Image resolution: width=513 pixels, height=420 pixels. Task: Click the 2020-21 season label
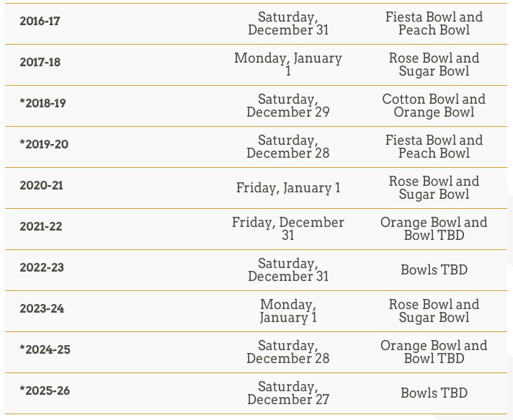pyautogui.click(x=41, y=185)
